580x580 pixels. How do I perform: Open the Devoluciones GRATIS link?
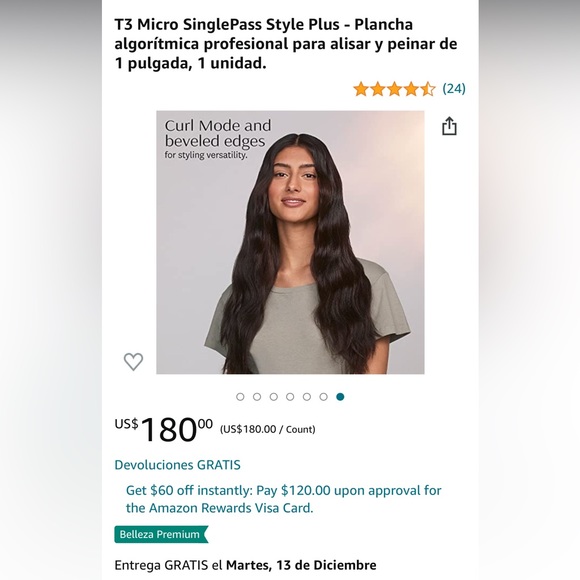(178, 465)
